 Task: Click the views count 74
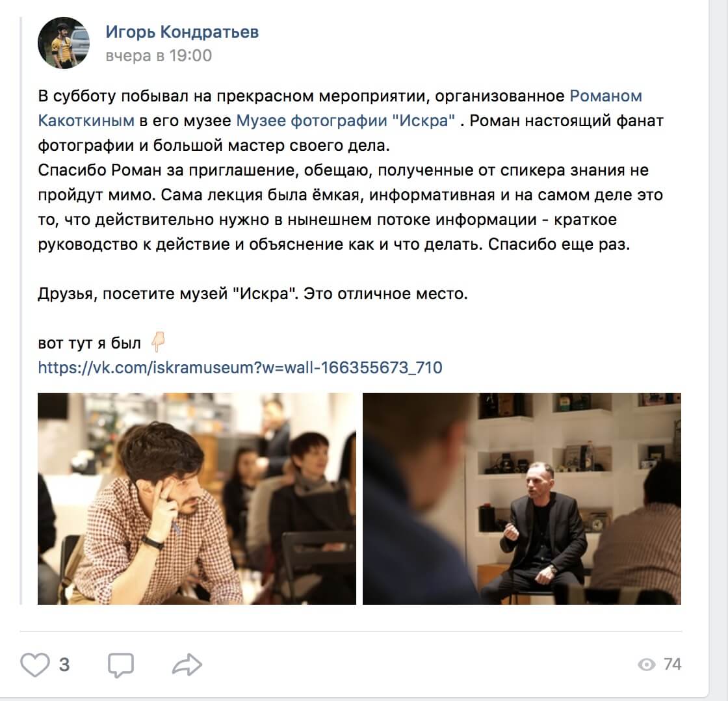(672, 665)
